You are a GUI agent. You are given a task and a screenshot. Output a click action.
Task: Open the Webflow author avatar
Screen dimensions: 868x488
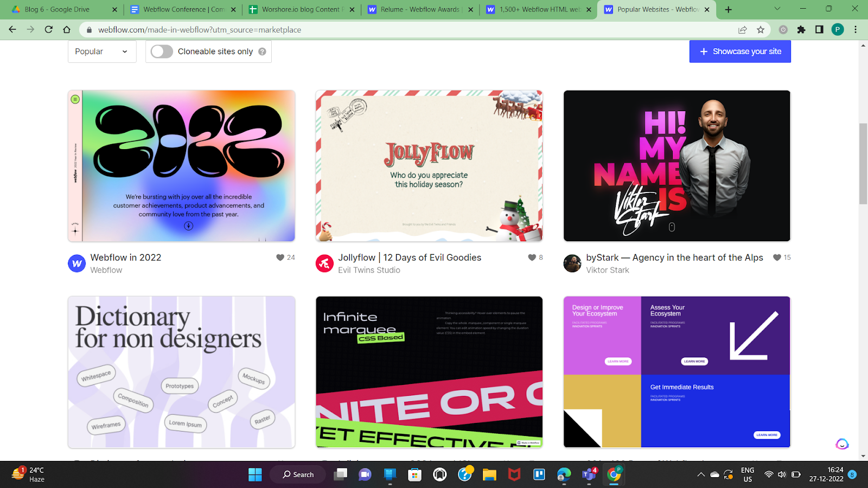pos(76,264)
